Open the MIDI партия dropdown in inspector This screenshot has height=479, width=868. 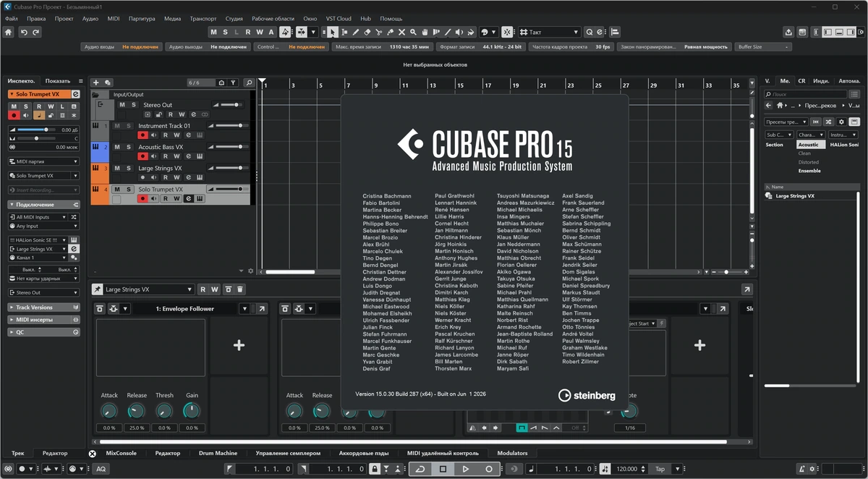pos(43,161)
